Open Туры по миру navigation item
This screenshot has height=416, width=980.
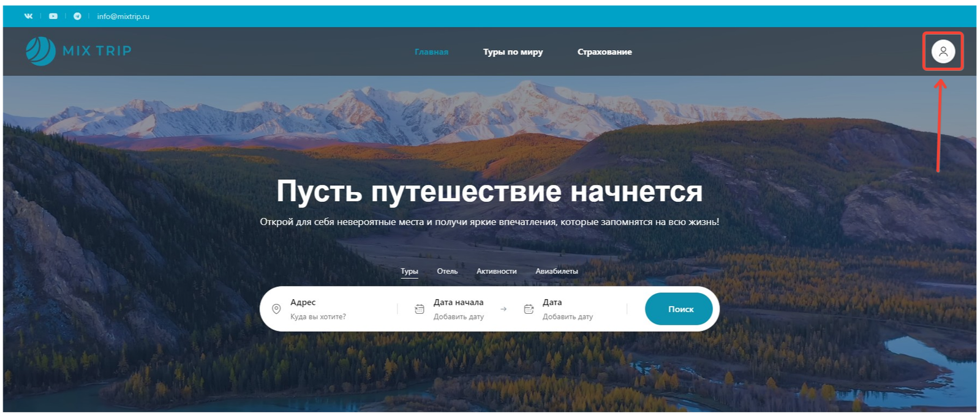(513, 52)
